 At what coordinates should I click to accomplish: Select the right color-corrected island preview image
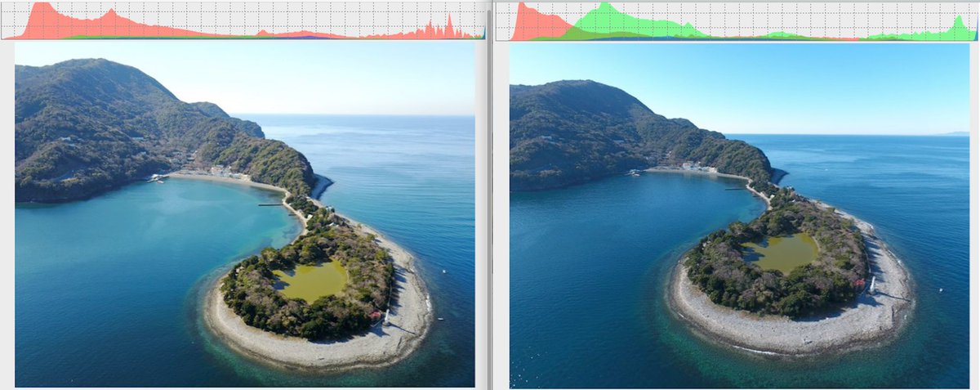pos(740,215)
